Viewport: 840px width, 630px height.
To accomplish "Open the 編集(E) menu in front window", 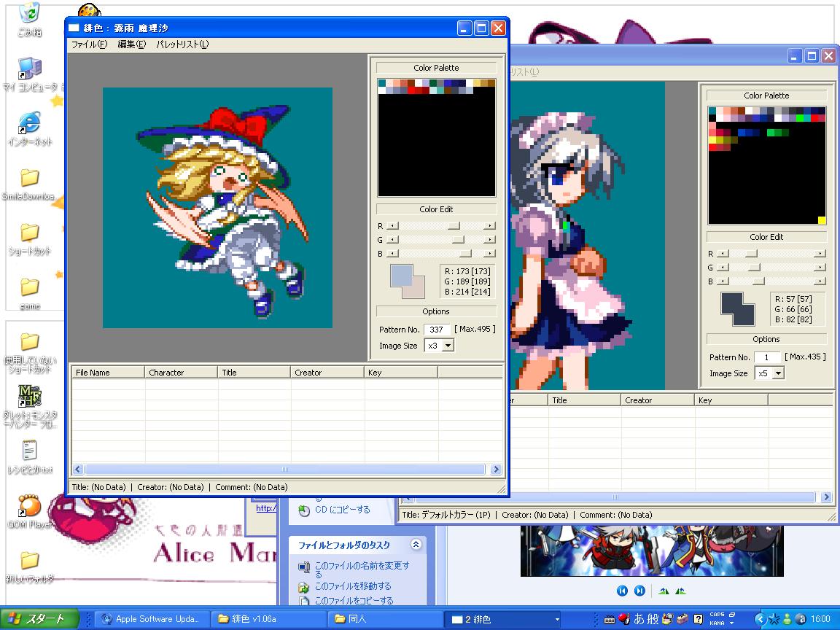I will (131, 44).
